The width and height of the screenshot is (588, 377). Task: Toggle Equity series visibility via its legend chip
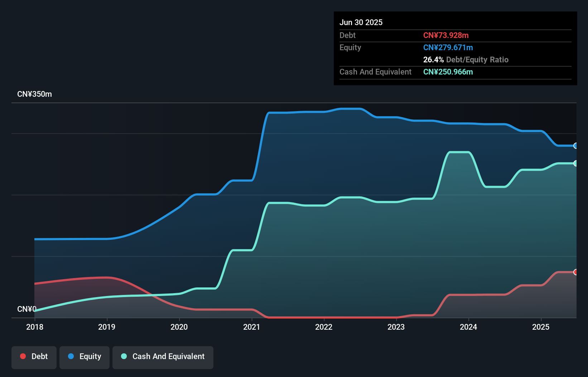(x=84, y=357)
